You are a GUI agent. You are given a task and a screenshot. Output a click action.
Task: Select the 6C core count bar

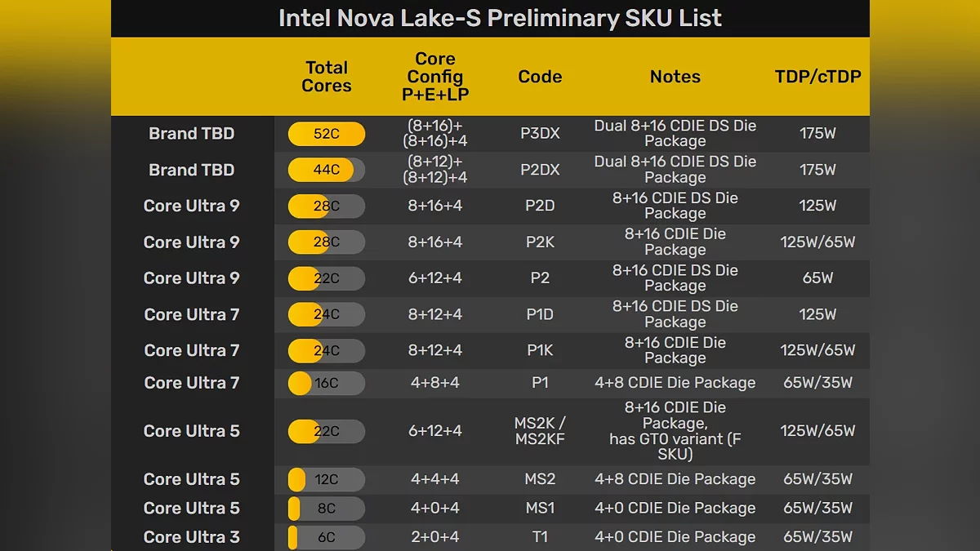(327, 537)
